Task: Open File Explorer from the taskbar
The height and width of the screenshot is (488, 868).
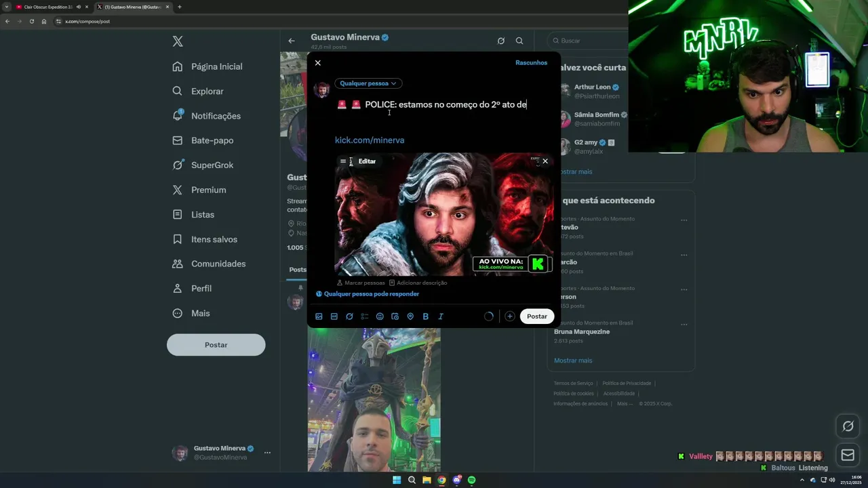Action: click(x=427, y=480)
